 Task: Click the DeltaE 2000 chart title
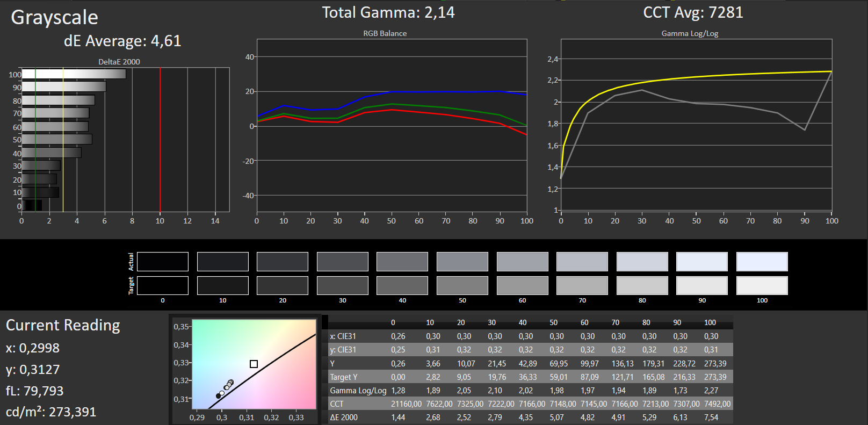(x=119, y=62)
